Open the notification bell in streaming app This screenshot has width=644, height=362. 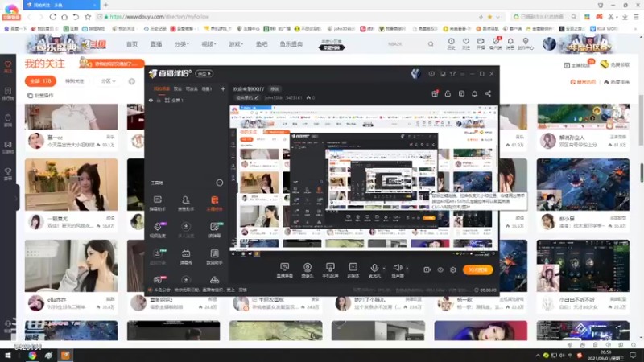[x=474, y=93]
